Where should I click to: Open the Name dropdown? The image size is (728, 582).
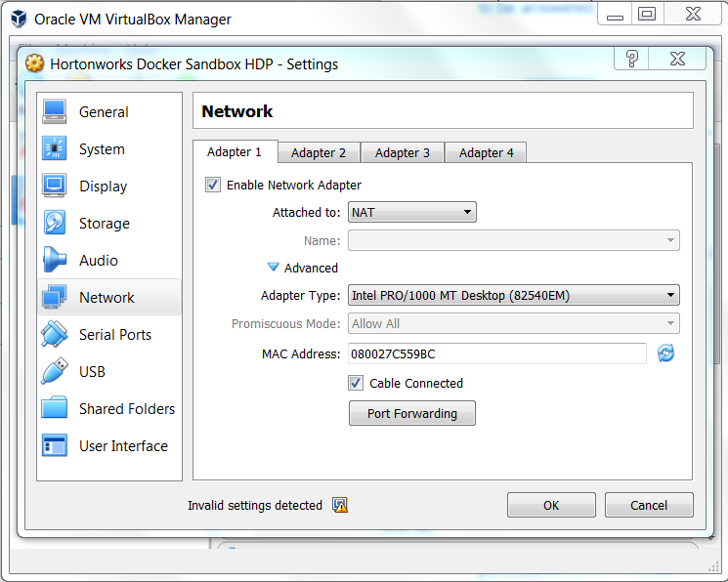click(x=514, y=240)
